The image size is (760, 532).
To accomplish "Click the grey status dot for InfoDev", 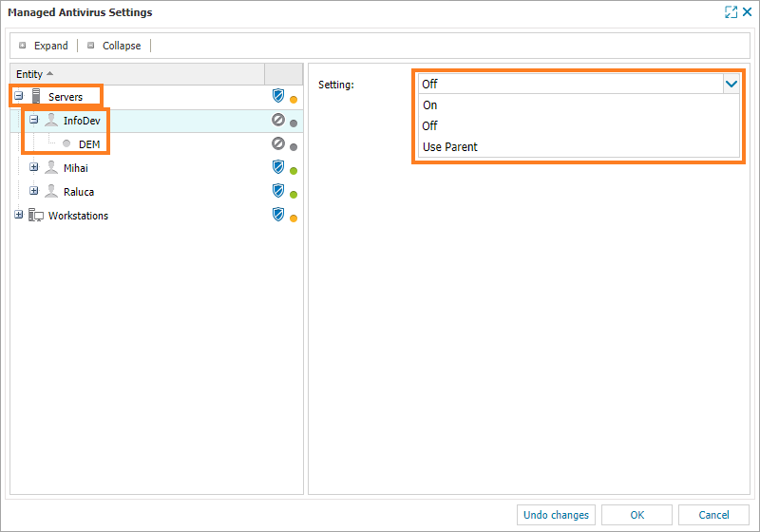I will (x=294, y=123).
